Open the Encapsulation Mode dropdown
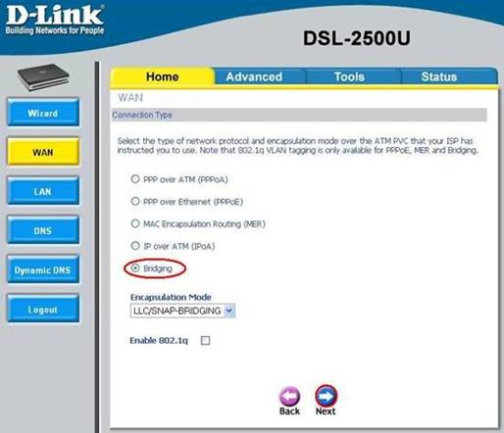This screenshot has height=433, width=504. (182, 311)
